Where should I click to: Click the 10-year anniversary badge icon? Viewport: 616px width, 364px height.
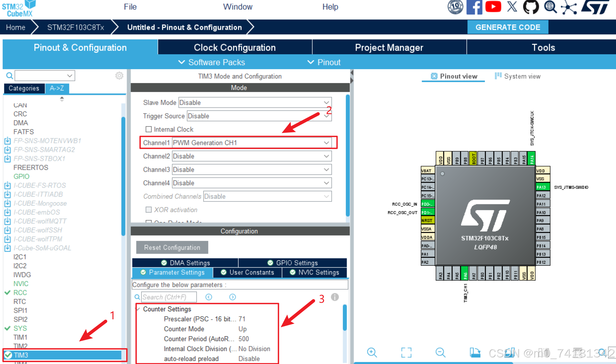(x=455, y=7)
